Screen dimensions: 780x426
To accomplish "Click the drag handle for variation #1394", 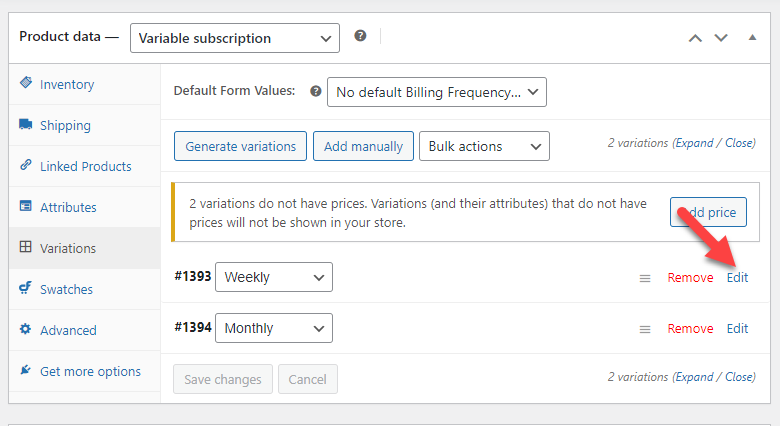I will pos(645,329).
